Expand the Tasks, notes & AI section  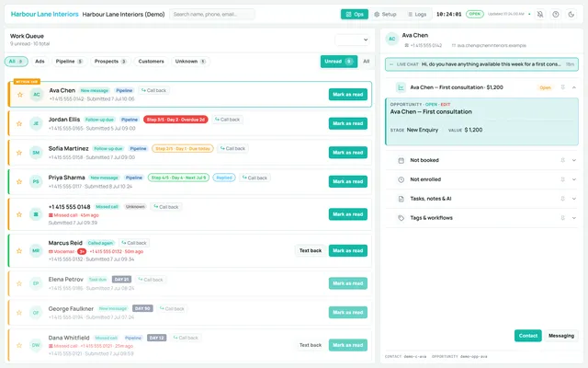[x=573, y=199]
